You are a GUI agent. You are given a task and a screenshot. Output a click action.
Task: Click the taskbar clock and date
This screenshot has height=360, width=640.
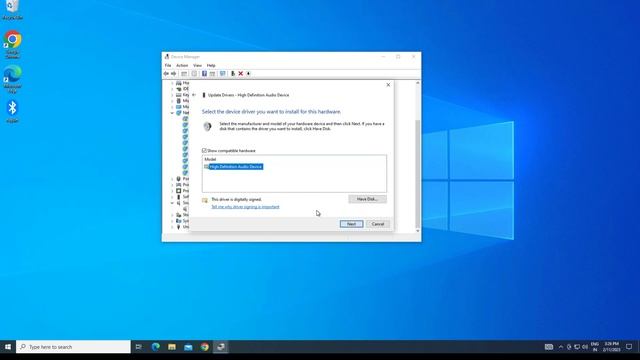click(x=611, y=347)
